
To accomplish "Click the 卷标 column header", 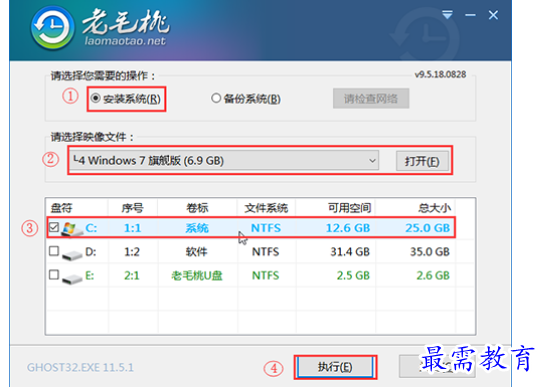I will click(197, 208).
